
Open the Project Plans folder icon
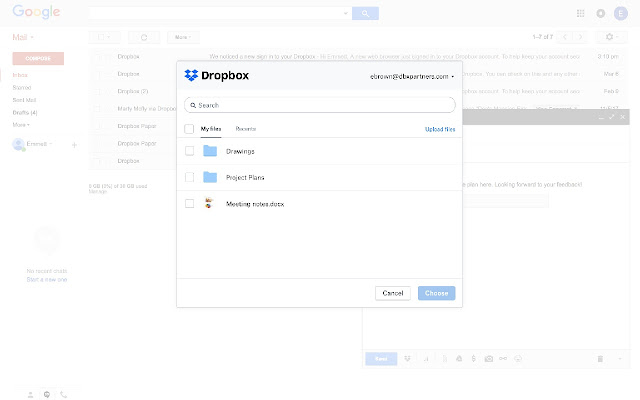point(210,177)
